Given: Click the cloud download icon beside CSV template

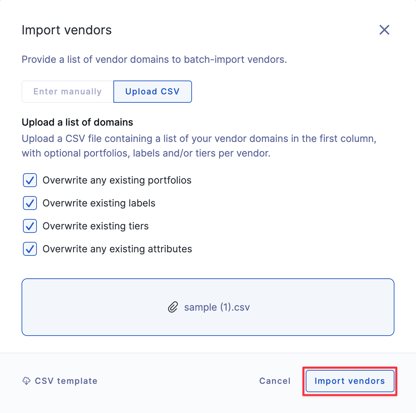Looking at the screenshot, I should [26, 381].
